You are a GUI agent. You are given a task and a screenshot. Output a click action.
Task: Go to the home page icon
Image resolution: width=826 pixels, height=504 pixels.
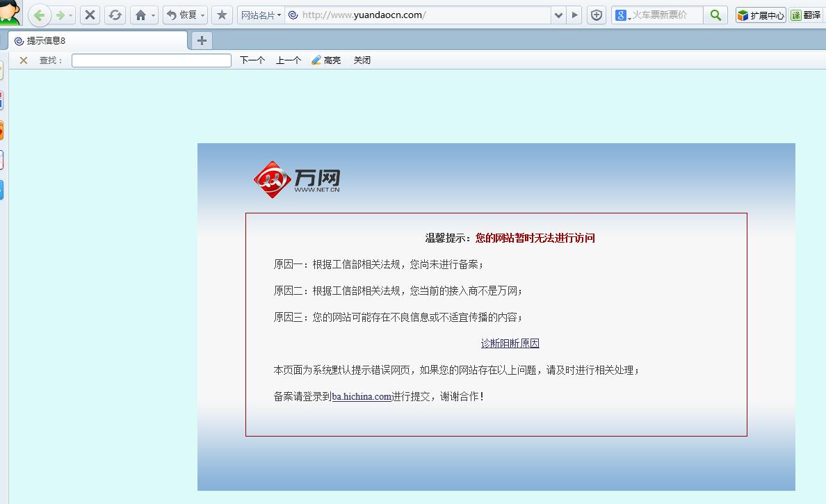tap(140, 15)
